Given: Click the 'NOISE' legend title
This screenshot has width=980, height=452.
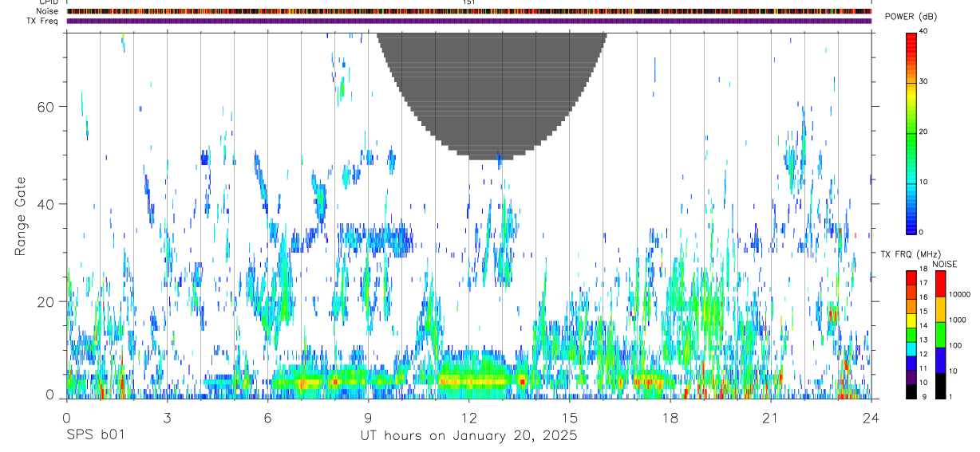Looking at the screenshot, I should [945, 264].
